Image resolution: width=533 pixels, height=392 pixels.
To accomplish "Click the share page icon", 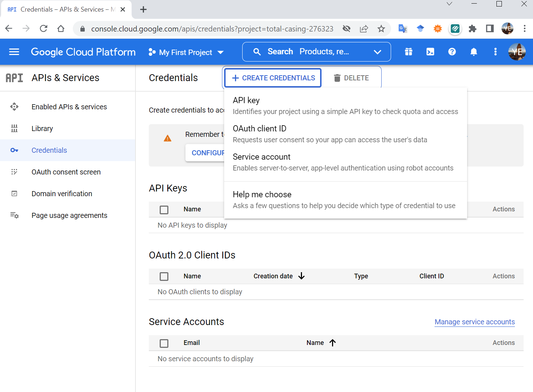I will click(x=364, y=29).
